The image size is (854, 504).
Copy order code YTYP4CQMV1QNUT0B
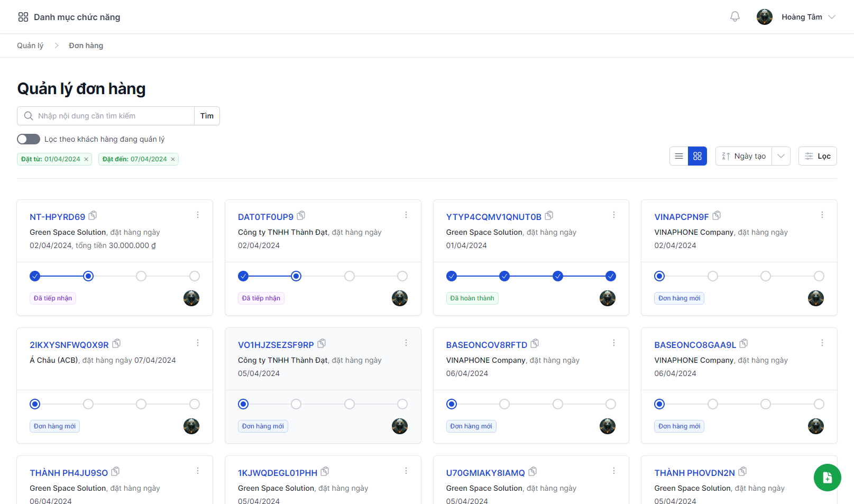pos(549,216)
